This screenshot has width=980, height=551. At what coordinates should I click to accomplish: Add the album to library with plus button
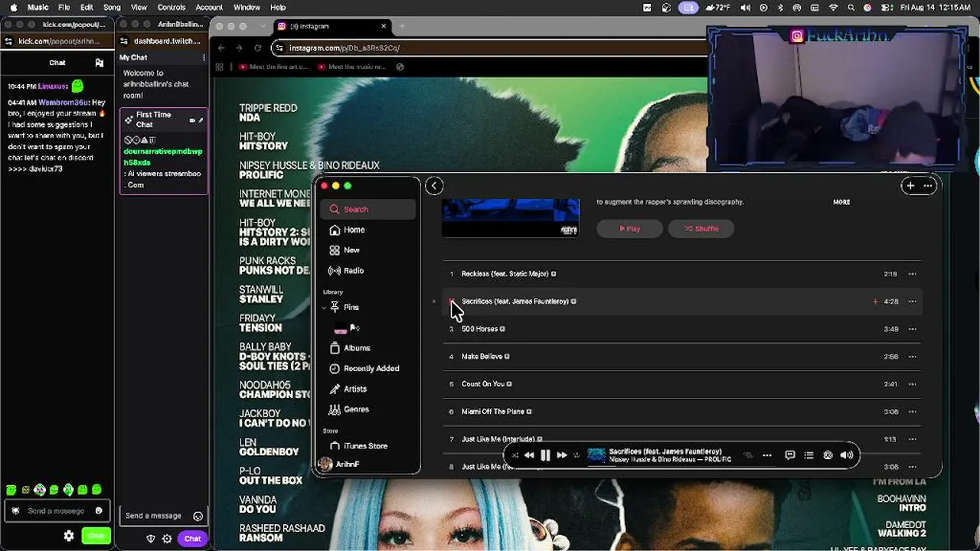[x=910, y=186]
